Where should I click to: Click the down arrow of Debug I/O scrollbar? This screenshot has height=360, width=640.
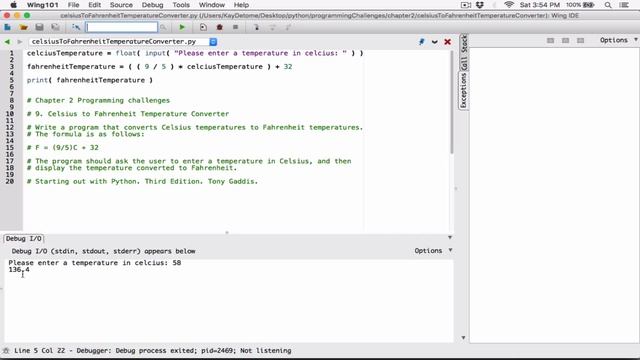[x=463, y=338]
